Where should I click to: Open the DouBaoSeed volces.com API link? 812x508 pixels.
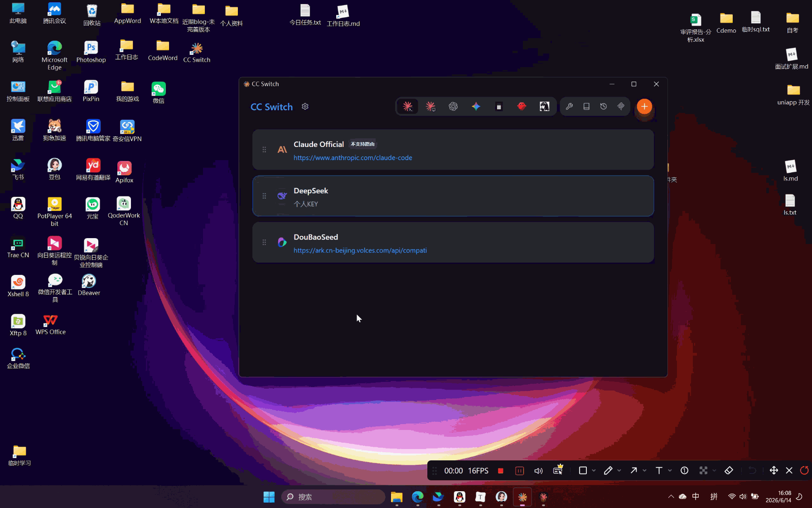coord(360,250)
